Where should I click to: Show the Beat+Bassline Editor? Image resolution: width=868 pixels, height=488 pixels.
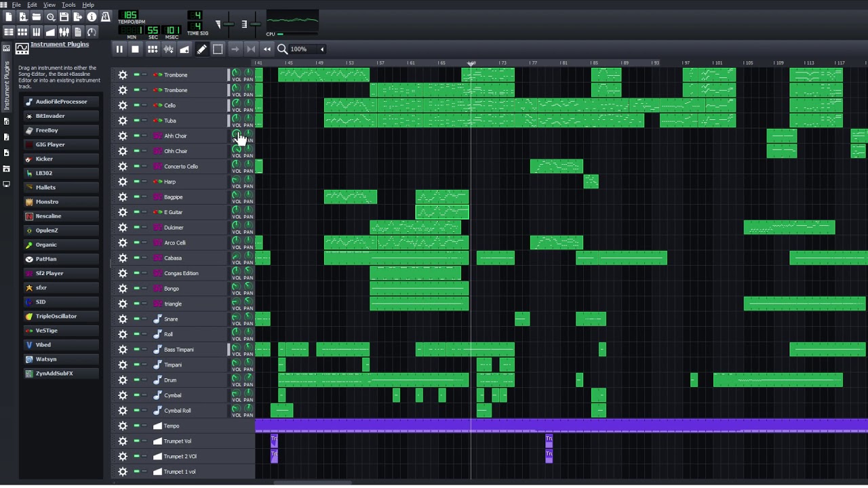point(22,32)
